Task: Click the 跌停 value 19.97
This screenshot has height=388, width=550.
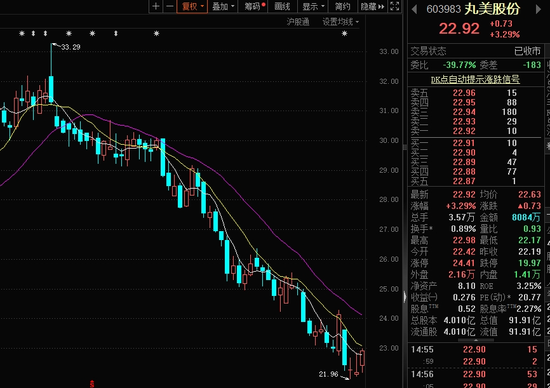Action: point(530,263)
